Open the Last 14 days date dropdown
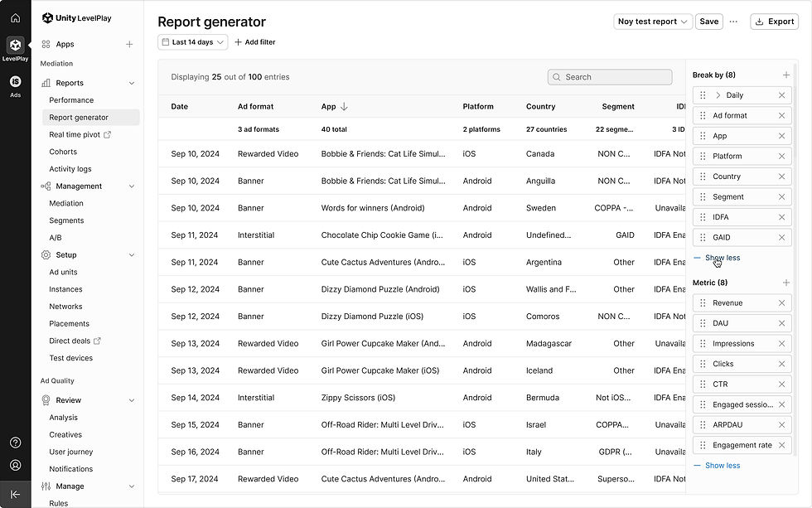812x508 pixels. (x=192, y=42)
